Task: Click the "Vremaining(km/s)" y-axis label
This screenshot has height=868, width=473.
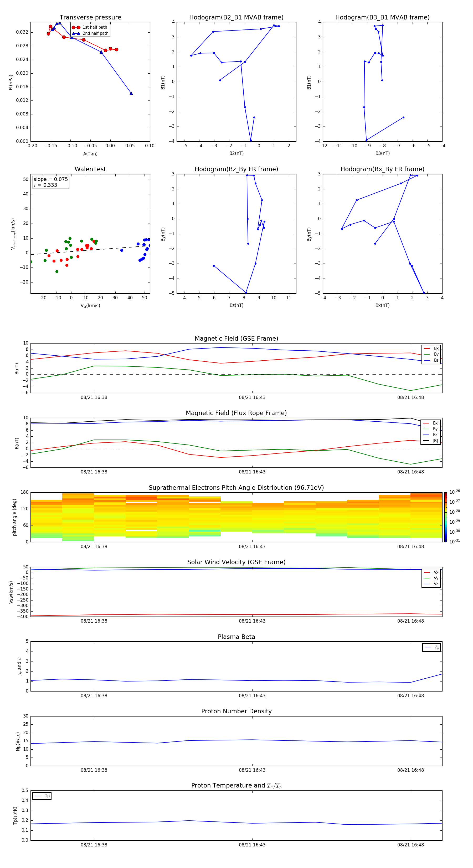Action: point(13,234)
